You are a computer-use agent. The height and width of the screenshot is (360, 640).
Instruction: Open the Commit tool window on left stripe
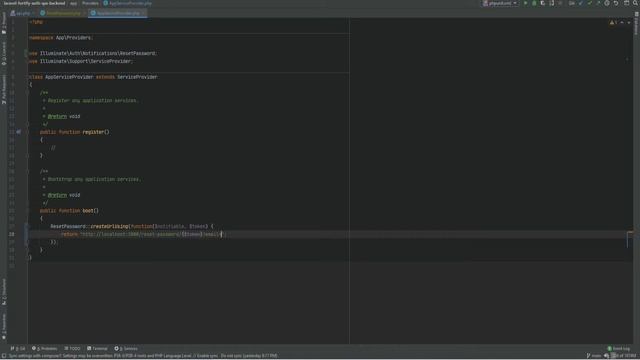(x=4, y=54)
